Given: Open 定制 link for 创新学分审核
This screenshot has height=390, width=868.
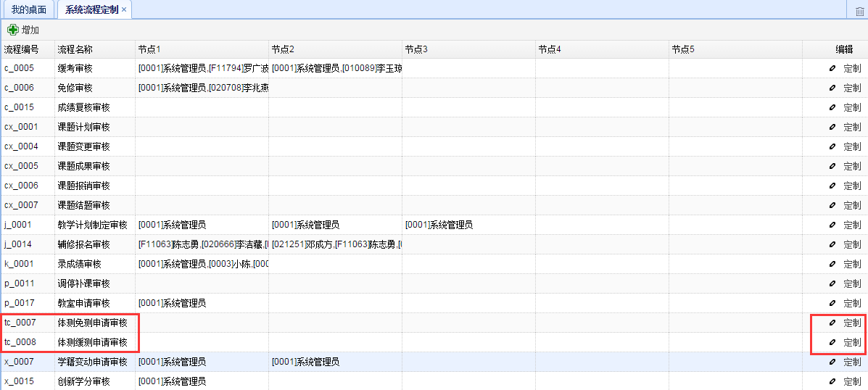Looking at the screenshot, I should (852, 382).
